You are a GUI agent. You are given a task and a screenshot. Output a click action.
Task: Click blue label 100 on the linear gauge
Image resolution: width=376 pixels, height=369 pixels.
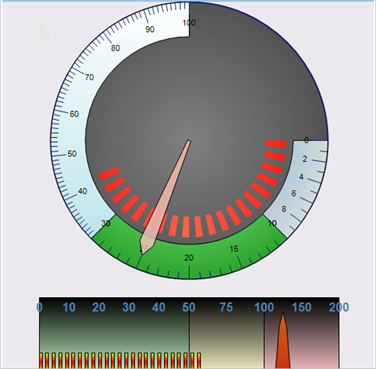[264, 307]
